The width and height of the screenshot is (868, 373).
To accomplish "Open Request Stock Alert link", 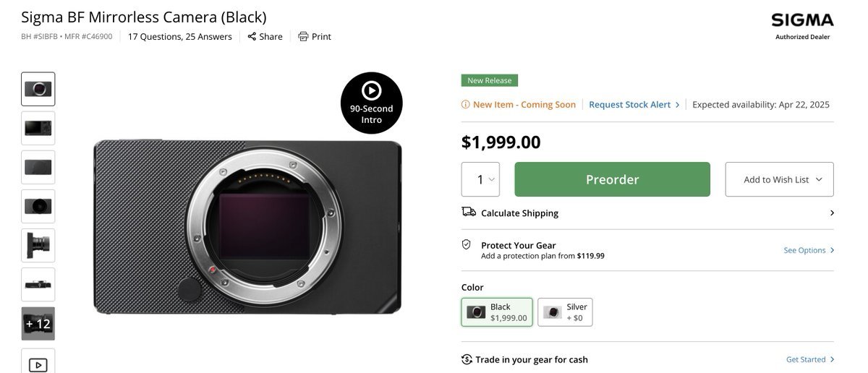I will tap(630, 104).
